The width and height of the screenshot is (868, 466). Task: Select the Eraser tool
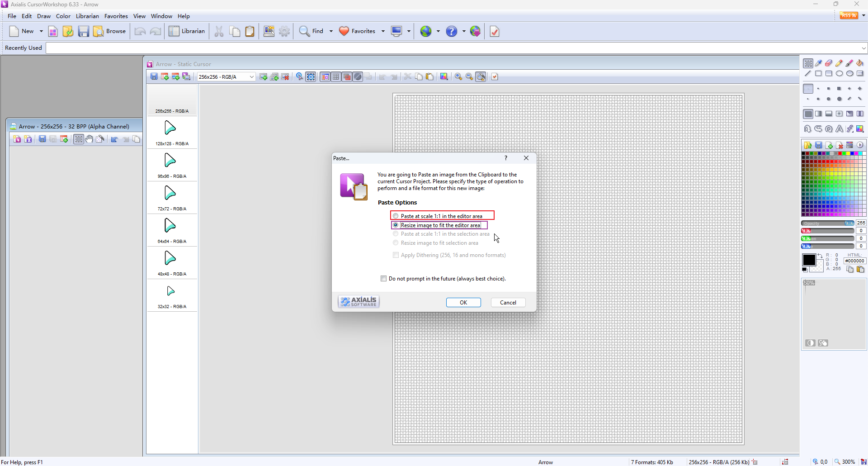coord(829,63)
